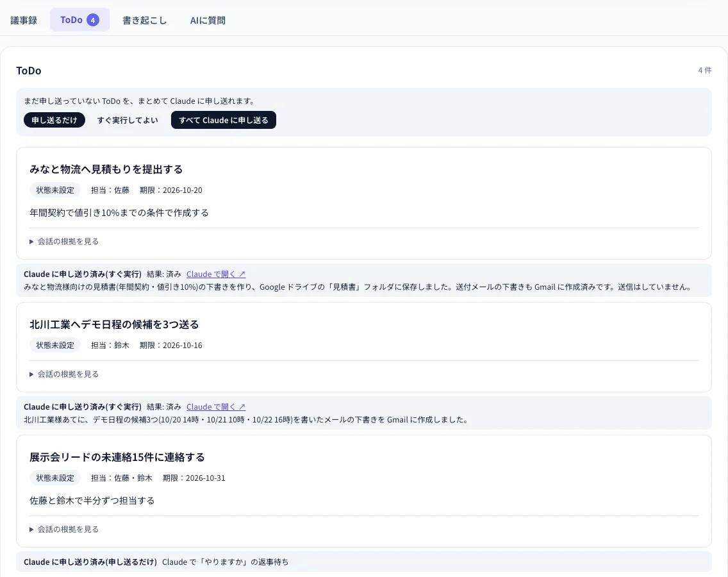728x577 pixels.
Task: Click the みなと物流様向けの見積書 result summary text
Action: [x=358, y=287]
